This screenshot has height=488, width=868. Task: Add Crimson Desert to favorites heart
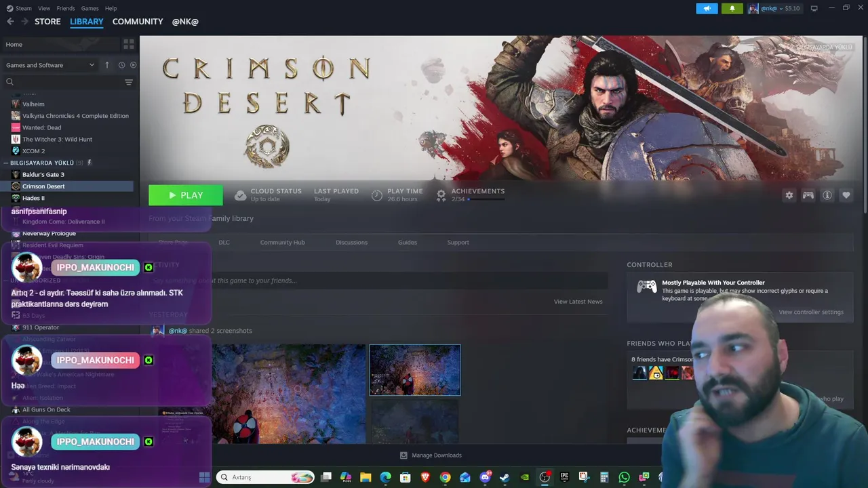pos(846,195)
